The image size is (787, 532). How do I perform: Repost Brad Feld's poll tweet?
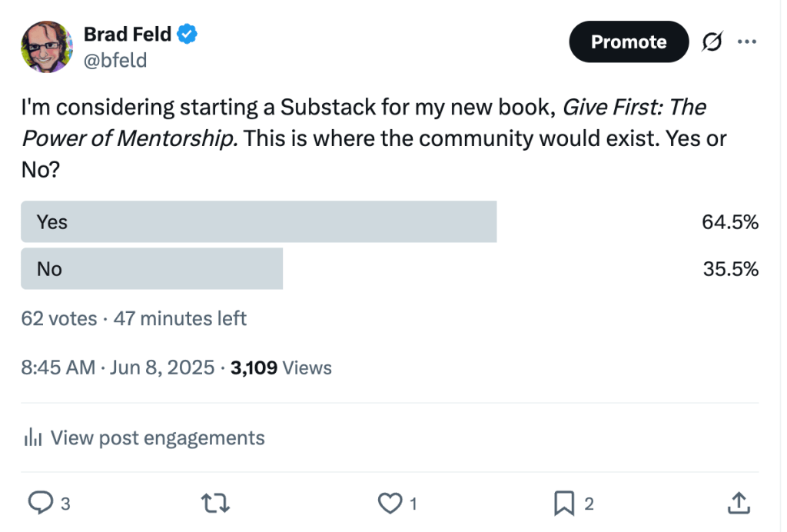[x=215, y=504]
